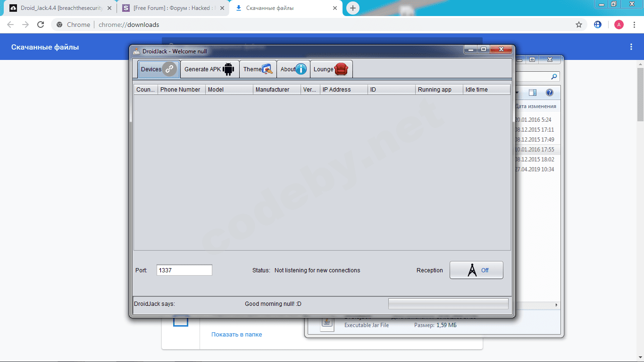Toggle the Reception Off button
The width and height of the screenshot is (644, 362).
(x=476, y=270)
